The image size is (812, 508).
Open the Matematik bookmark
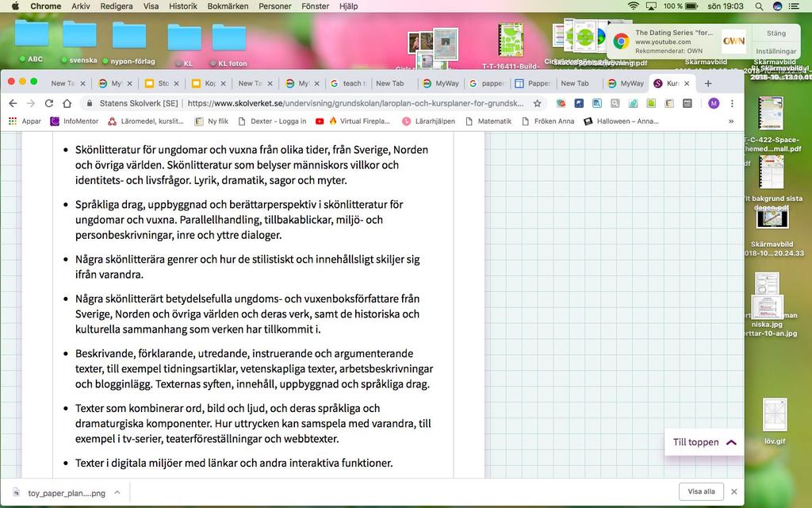(x=488, y=121)
